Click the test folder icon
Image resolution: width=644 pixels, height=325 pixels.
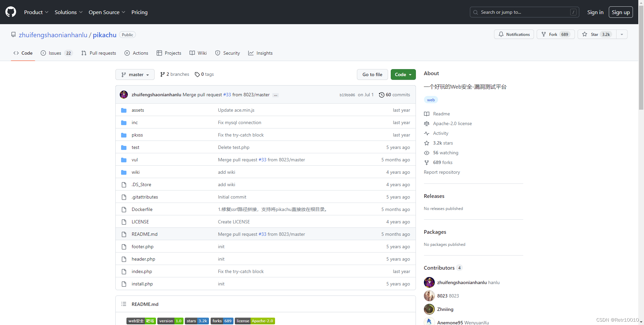point(124,148)
